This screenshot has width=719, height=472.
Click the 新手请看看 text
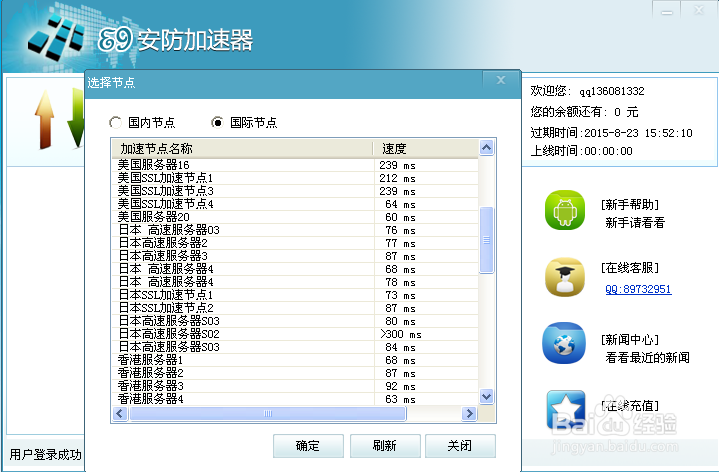635,223
